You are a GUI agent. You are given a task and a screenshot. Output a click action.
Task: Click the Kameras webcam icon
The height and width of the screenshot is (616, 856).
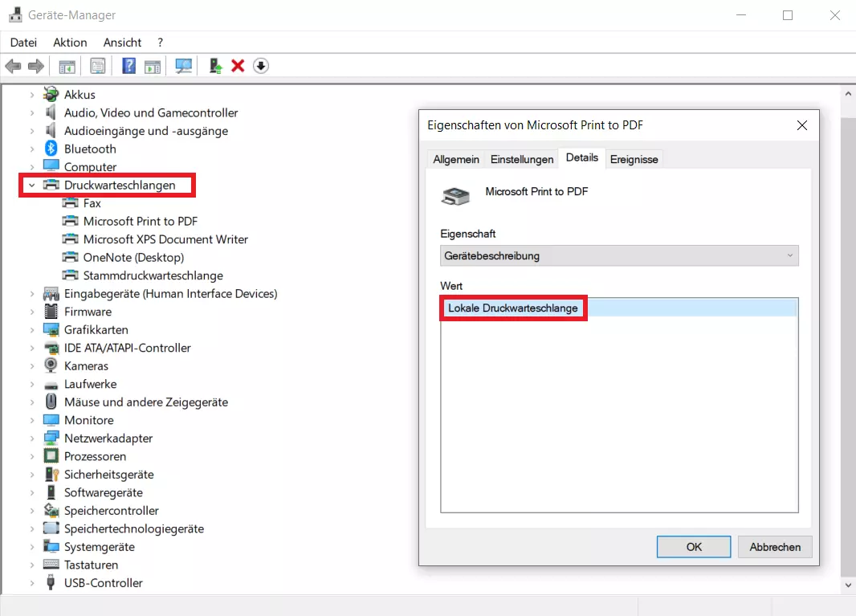coord(51,365)
